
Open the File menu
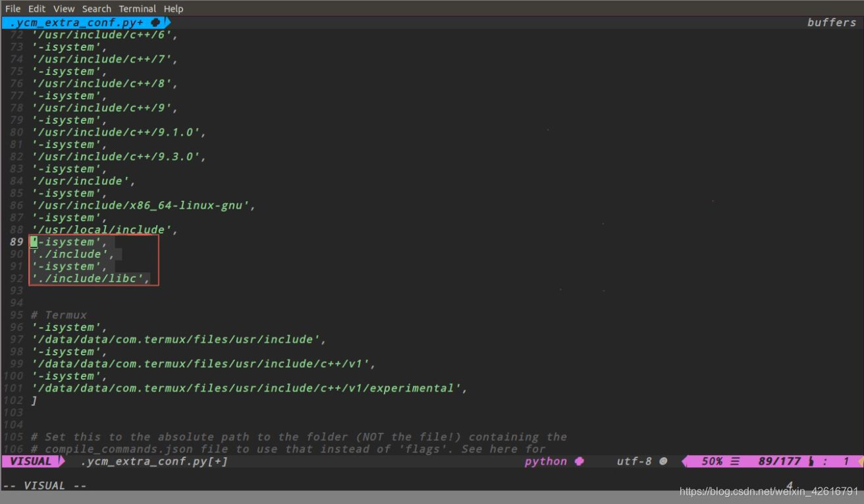pos(13,9)
